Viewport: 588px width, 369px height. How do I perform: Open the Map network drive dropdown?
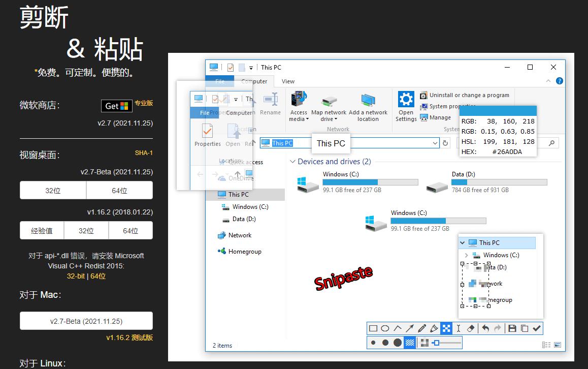329,108
